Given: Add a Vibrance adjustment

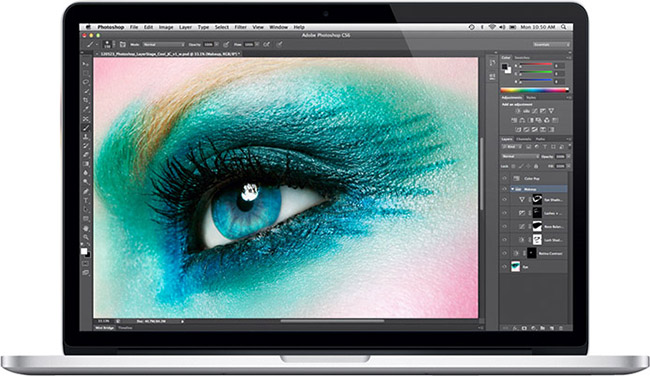Looking at the screenshot, I should tap(551, 111).
